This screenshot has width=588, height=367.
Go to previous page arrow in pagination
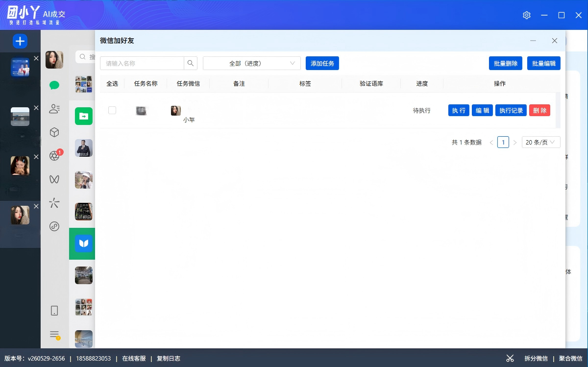tap(491, 143)
